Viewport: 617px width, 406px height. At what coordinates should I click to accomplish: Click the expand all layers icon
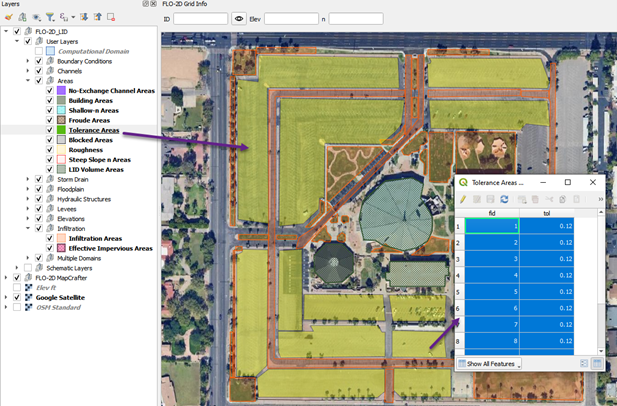(84, 17)
